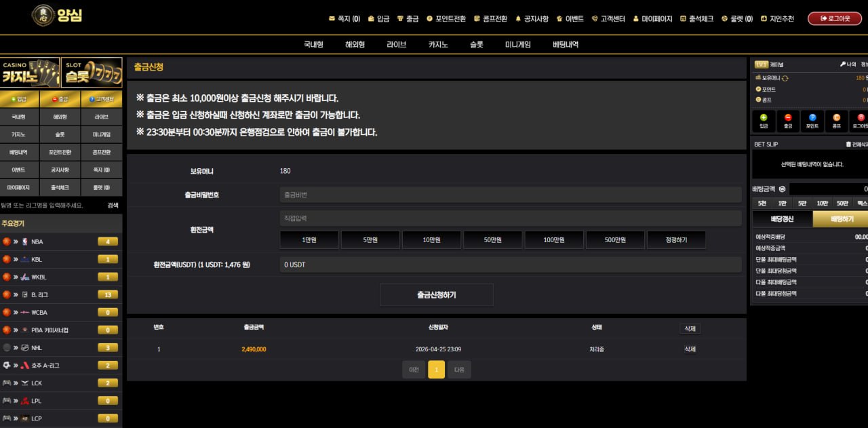Click the 출금비밀번호 password input field
This screenshot has width=868, height=428.
click(x=510, y=195)
